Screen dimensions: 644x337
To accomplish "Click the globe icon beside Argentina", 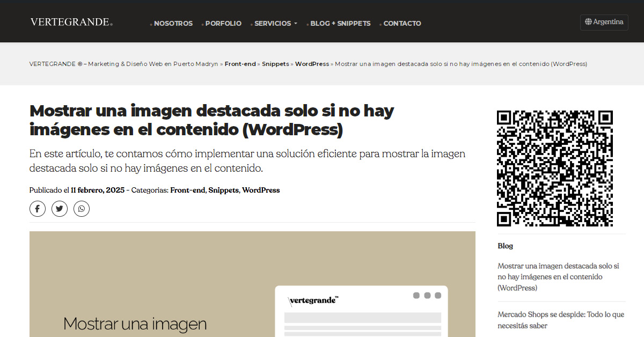I will [x=588, y=22].
